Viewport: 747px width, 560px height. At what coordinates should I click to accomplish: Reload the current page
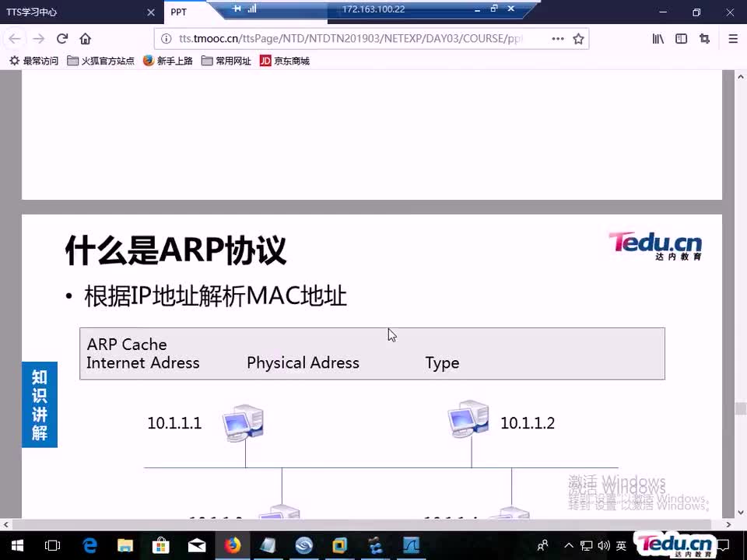[62, 39]
